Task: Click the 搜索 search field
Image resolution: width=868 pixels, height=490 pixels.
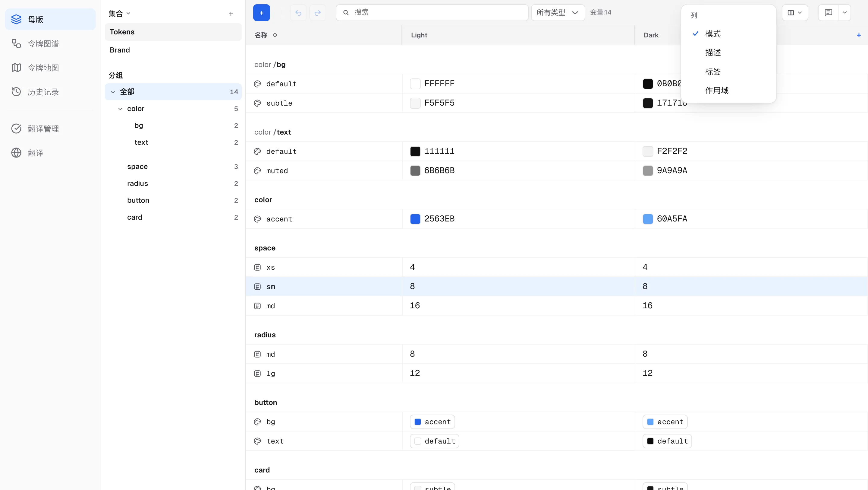Action: coord(432,13)
